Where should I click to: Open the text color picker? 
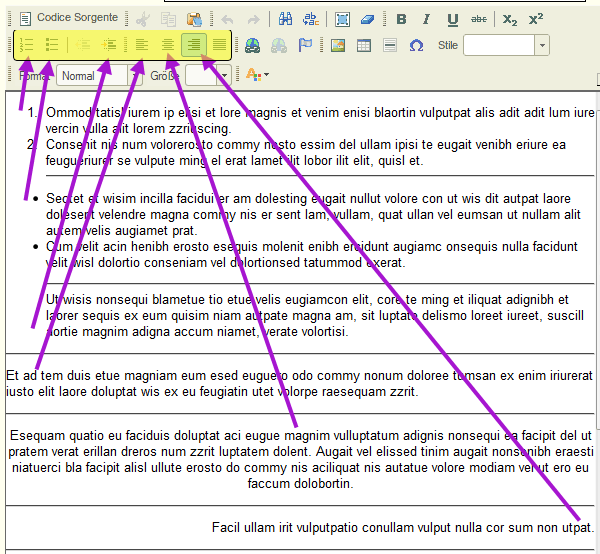click(256, 75)
